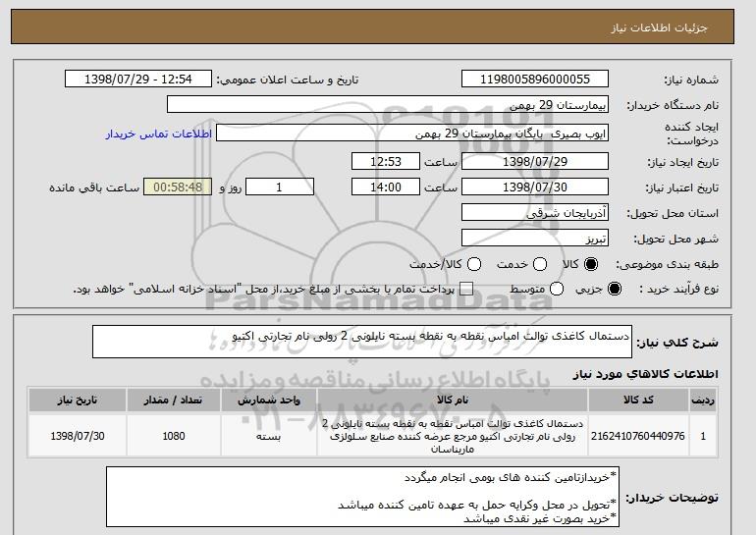Click the توضیحات خریدار notes box
The height and width of the screenshot is (535, 756).
coord(362,497)
